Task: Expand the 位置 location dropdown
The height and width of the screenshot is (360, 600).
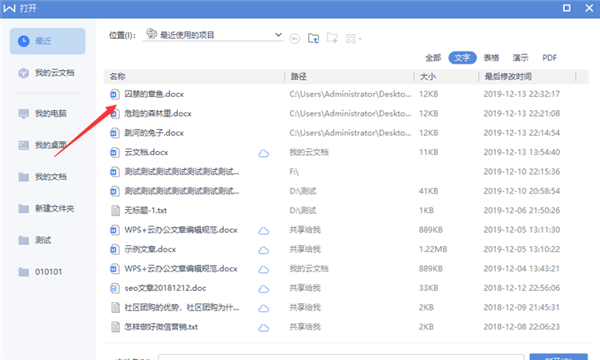Action: [x=278, y=35]
